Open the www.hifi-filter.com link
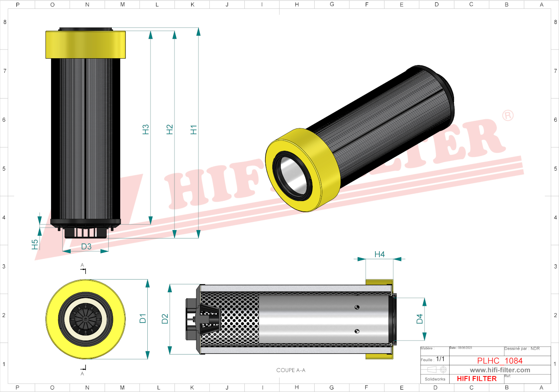Image resolution: width=559 pixels, height=392 pixels. tap(500, 370)
